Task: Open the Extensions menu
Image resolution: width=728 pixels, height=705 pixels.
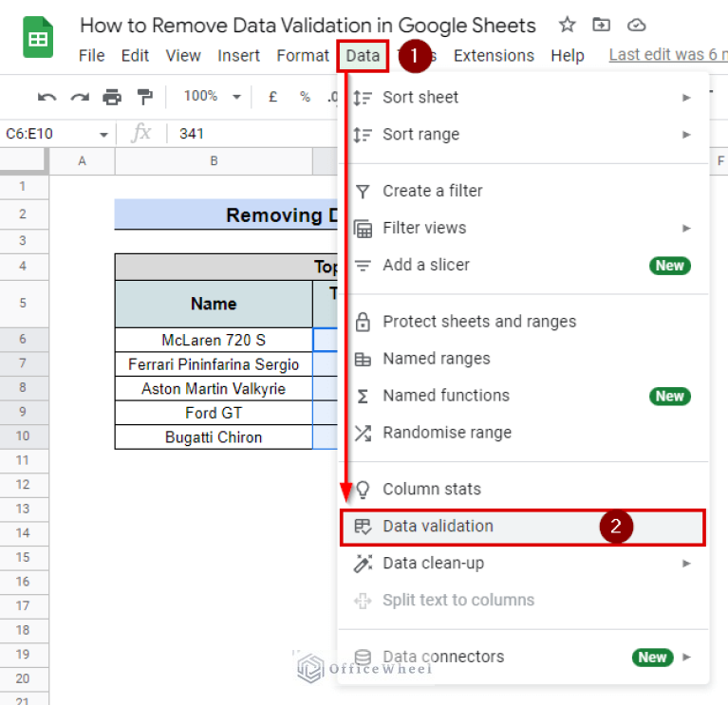Action: pyautogui.click(x=494, y=56)
